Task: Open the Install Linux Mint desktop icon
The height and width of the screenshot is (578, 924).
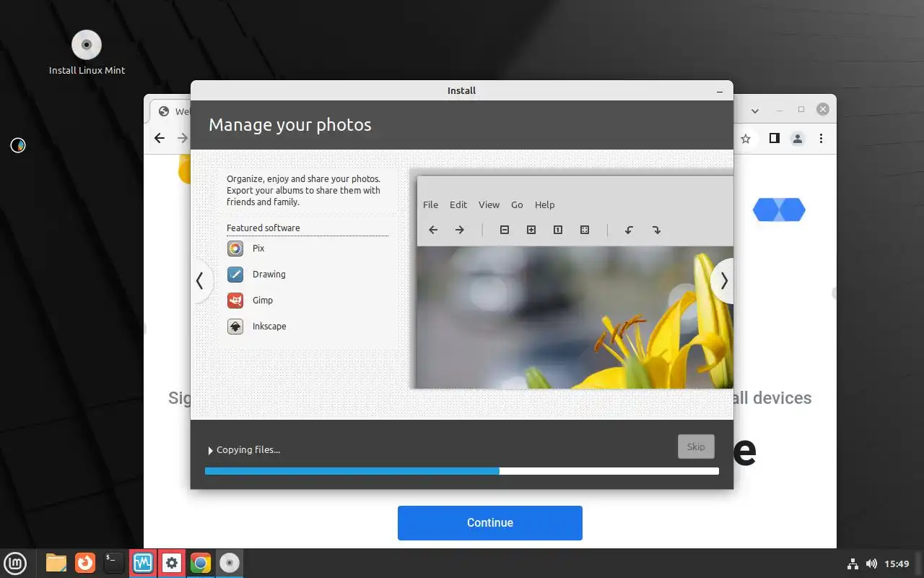Action: [87, 53]
